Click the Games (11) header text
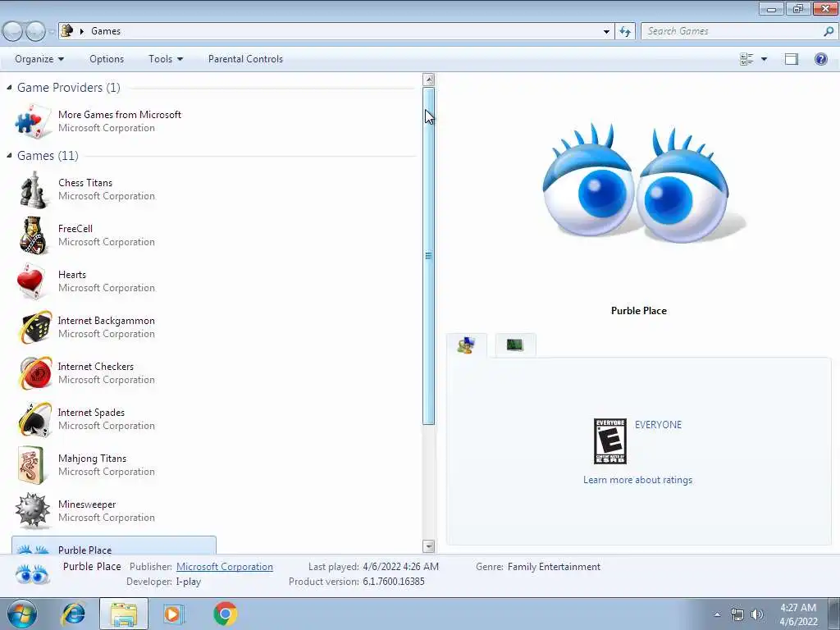 click(48, 155)
